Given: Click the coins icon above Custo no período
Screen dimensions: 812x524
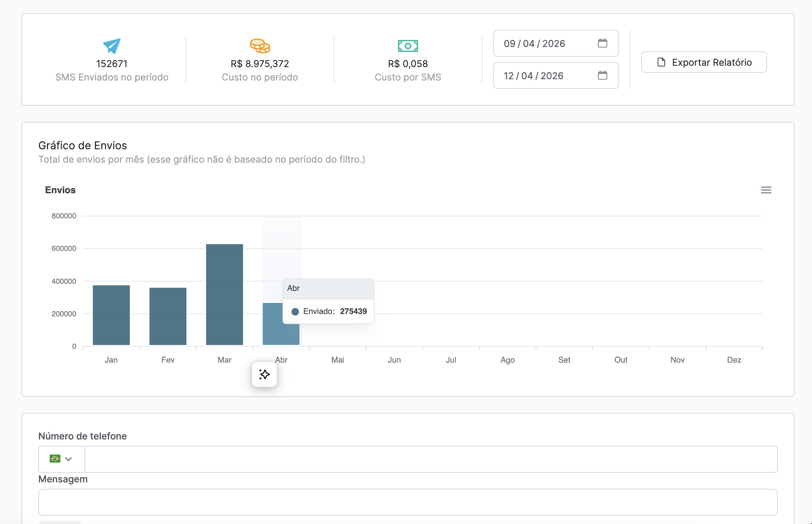Looking at the screenshot, I should 260,46.
